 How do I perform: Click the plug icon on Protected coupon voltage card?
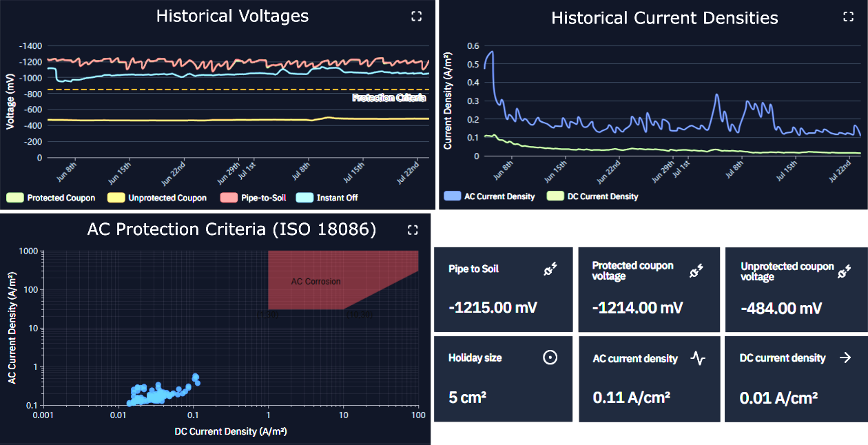pos(696,270)
